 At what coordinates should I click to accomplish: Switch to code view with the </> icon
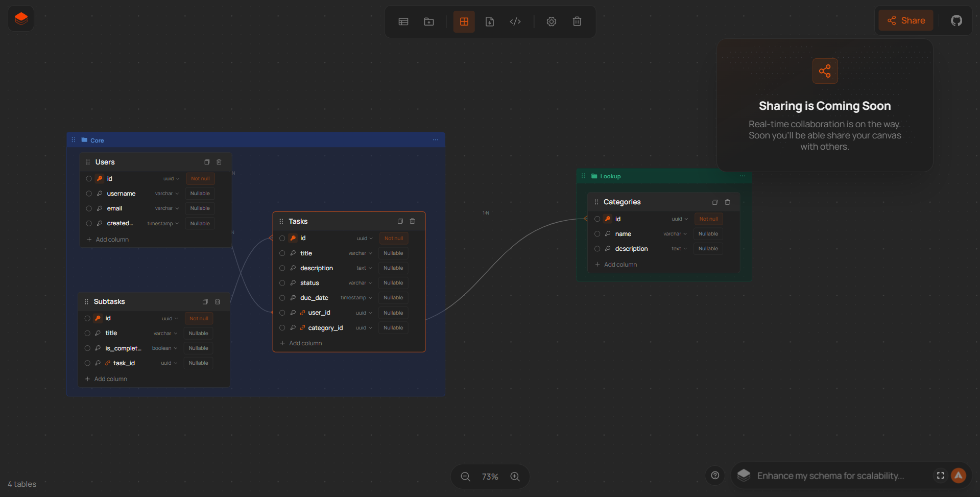pyautogui.click(x=515, y=21)
